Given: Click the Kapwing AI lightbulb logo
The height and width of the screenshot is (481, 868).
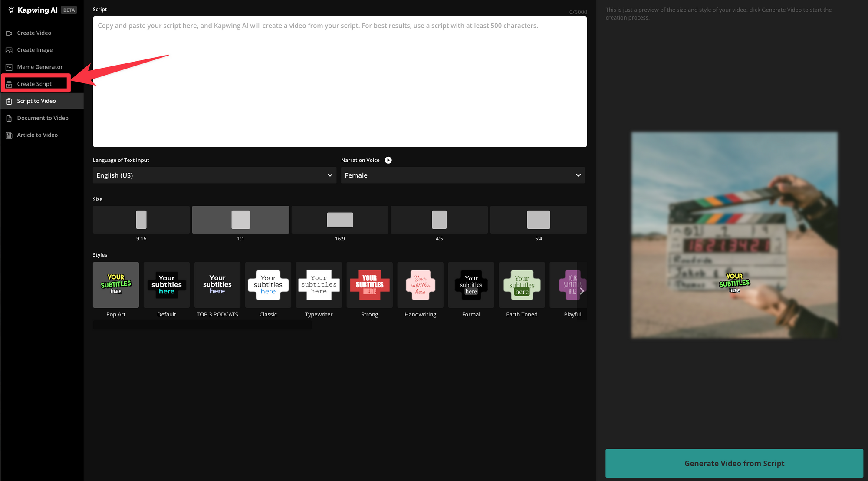Looking at the screenshot, I should click(11, 10).
